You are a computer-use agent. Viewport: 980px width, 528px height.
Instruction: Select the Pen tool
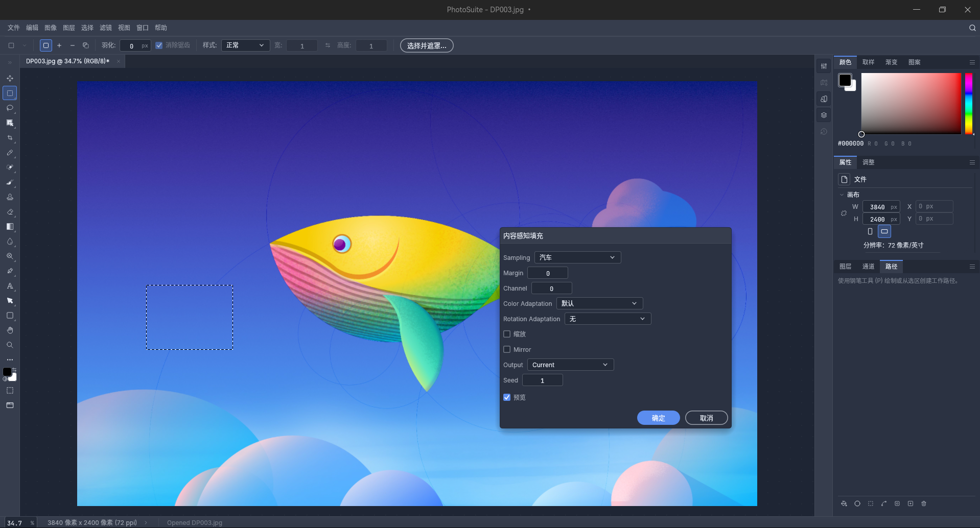pyautogui.click(x=10, y=271)
